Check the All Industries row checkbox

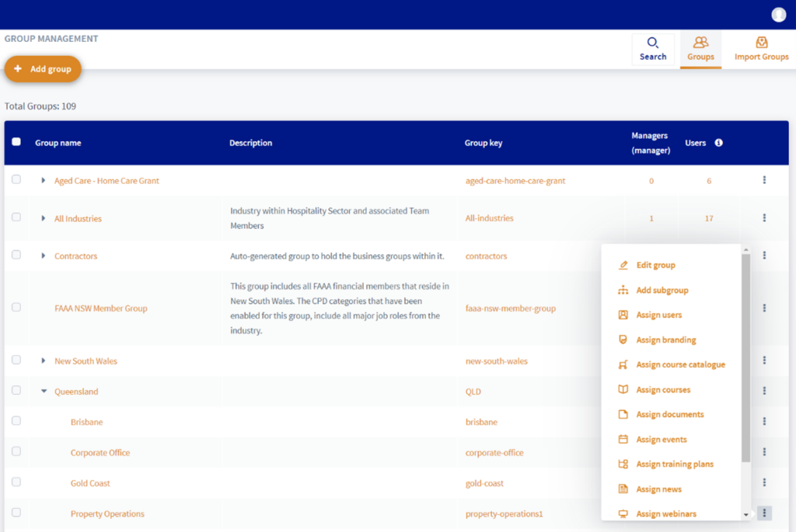16,217
